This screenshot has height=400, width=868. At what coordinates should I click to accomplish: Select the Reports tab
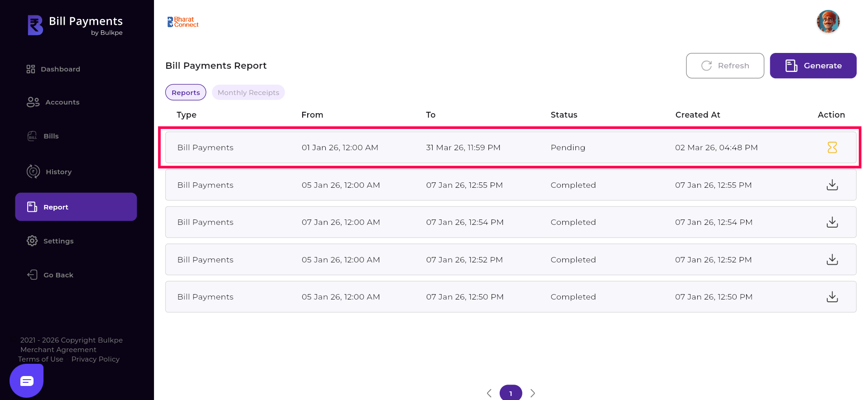186,93
